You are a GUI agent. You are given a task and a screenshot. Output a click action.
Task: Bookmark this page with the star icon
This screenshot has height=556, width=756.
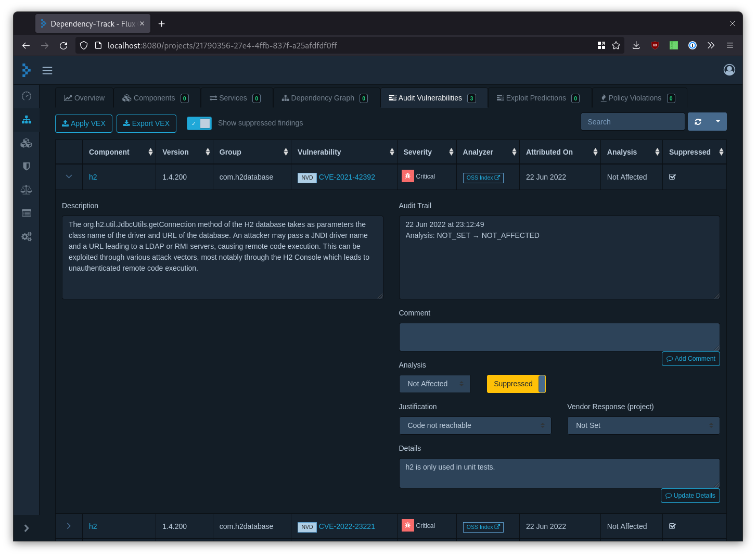click(x=616, y=46)
